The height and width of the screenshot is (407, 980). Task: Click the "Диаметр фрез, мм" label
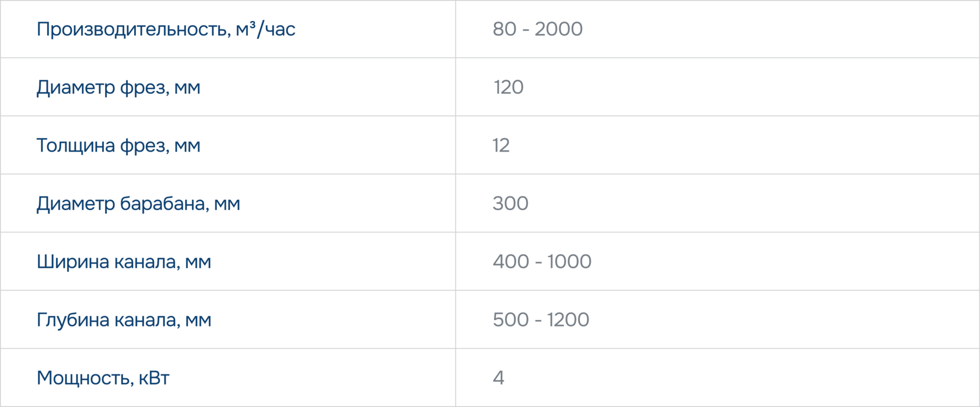118,87
